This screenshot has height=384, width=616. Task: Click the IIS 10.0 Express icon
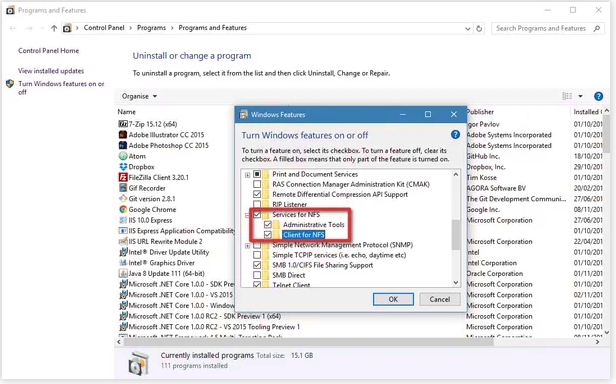click(123, 220)
